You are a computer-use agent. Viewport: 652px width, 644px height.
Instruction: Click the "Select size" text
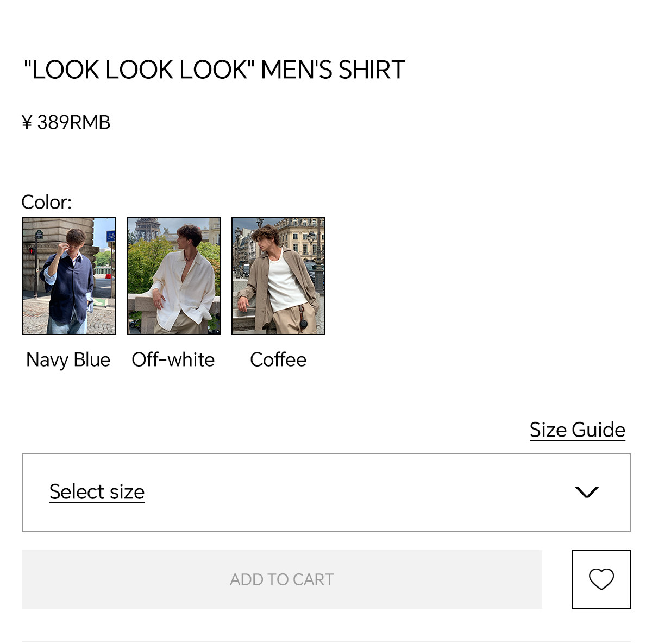click(x=97, y=492)
